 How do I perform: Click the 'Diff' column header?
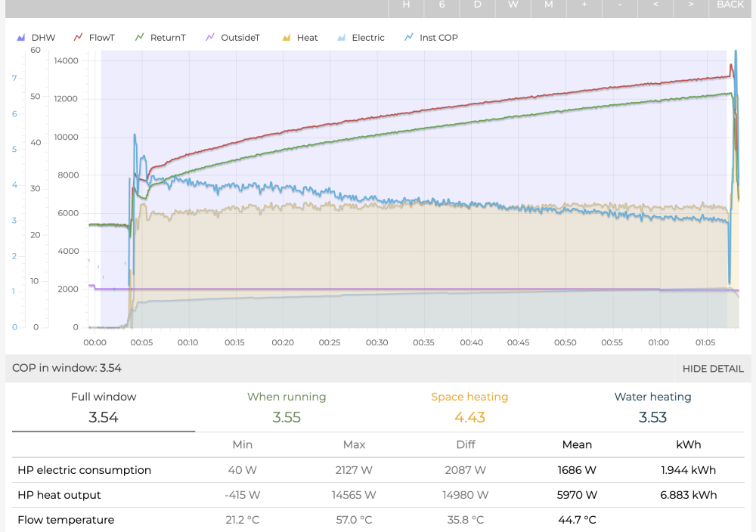pyautogui.click(x=466, y=445)
